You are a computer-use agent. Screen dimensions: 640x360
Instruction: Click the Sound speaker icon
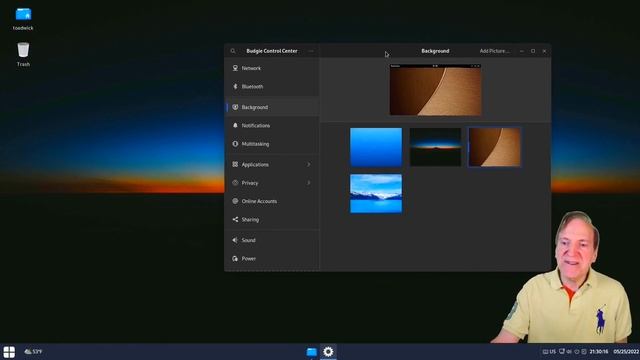coord(235,240)
